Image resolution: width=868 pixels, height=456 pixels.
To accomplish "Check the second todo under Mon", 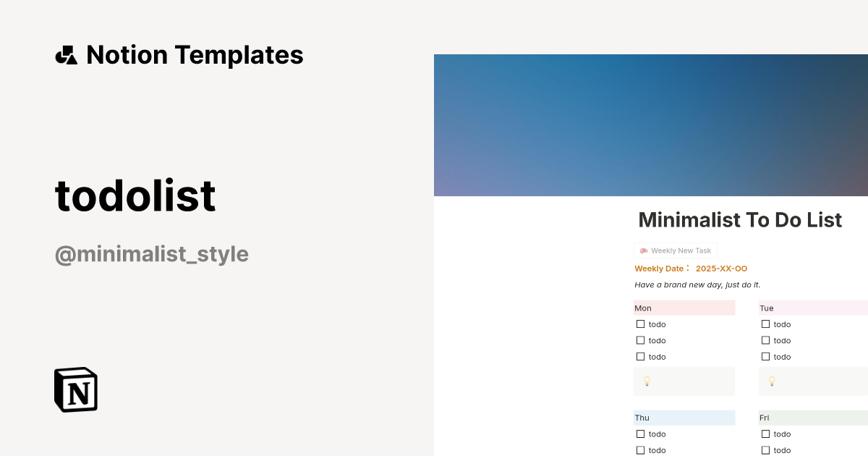I will (x=641, y=340).
